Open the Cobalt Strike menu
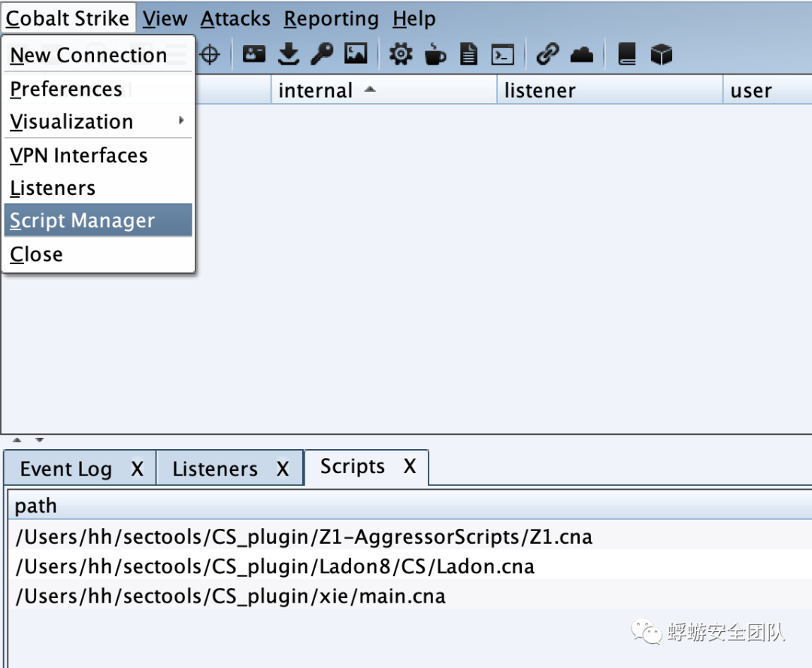This screenshot has width=812, height=668. [x=68, y=19]
